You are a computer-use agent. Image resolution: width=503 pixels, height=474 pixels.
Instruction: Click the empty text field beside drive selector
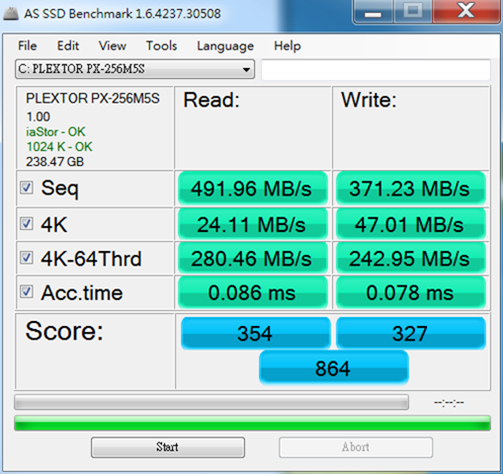click(x=376, y=70)
